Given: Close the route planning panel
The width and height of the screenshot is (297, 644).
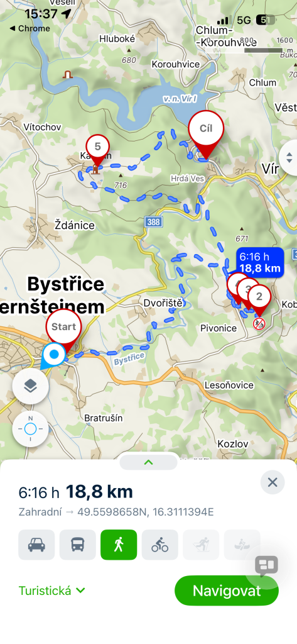Looking at the screenshot, I should (x=273, y=482).
